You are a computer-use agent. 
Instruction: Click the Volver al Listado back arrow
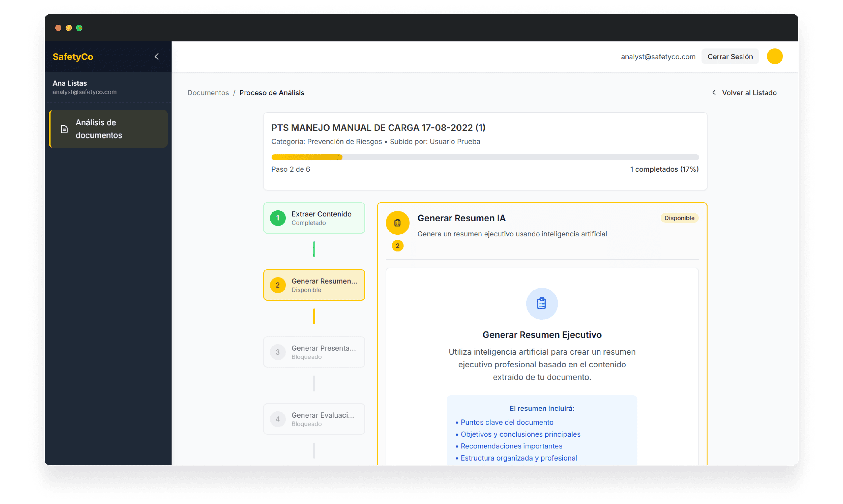pyautogui.click(x=714, y=93)
